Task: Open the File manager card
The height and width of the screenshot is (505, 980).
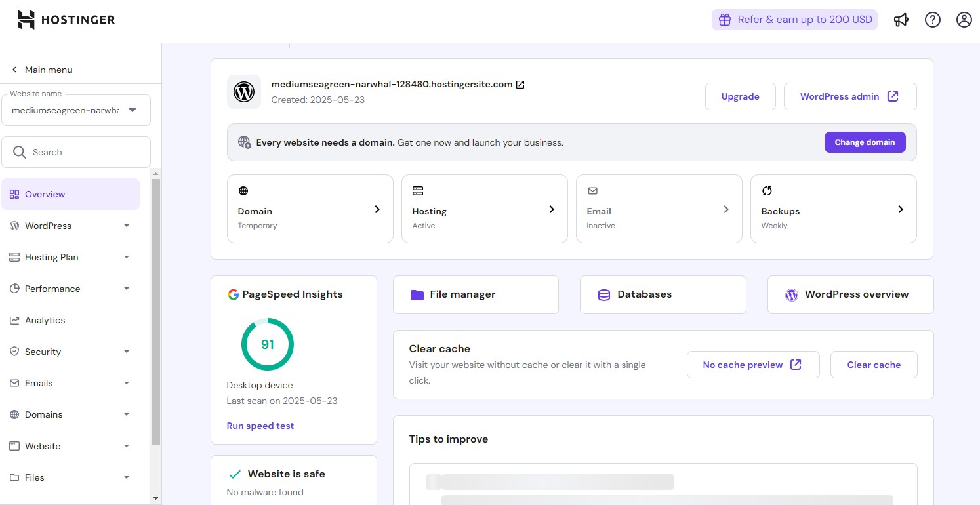Action: 476,294
